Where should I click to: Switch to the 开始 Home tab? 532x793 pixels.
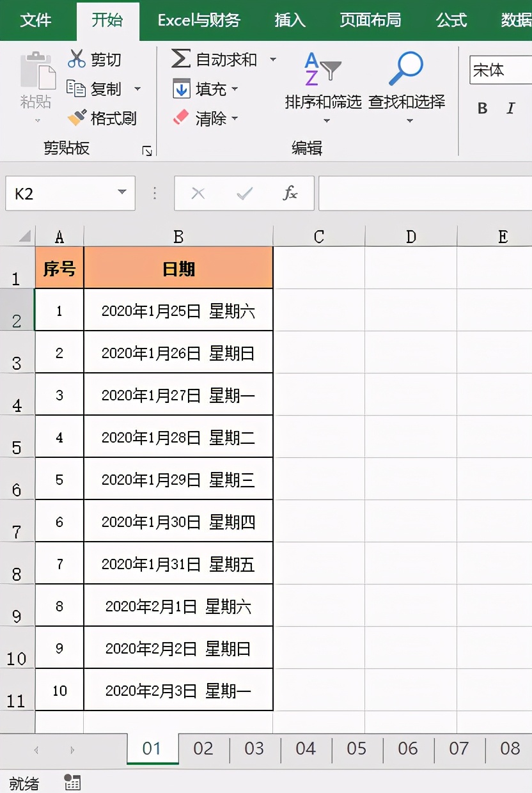(x=107, y=20)
